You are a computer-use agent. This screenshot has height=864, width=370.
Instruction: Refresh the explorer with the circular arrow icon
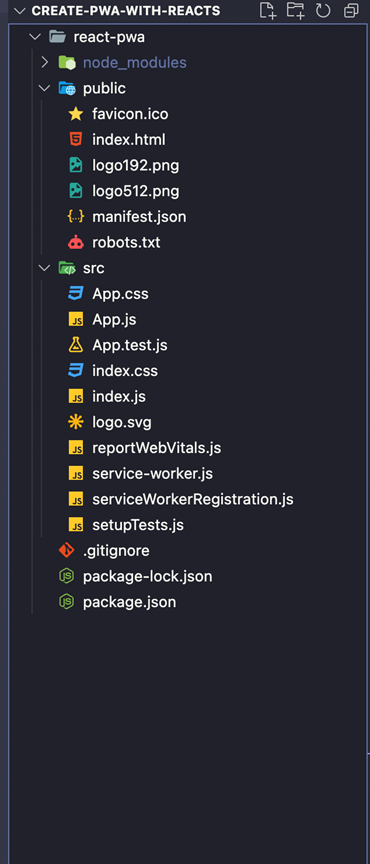click(323, 11)
